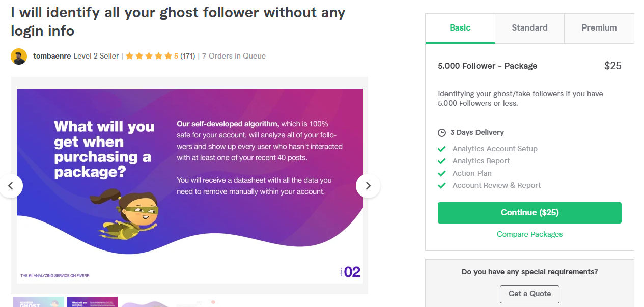The height and width of the screenshot is (307, 644).
Task: Switch to the Standard package tab
Action: 529,29
